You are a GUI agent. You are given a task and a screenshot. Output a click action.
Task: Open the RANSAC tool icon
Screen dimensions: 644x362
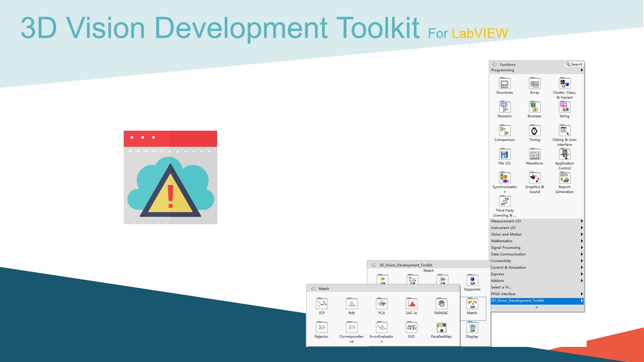[x=442, y=304]
